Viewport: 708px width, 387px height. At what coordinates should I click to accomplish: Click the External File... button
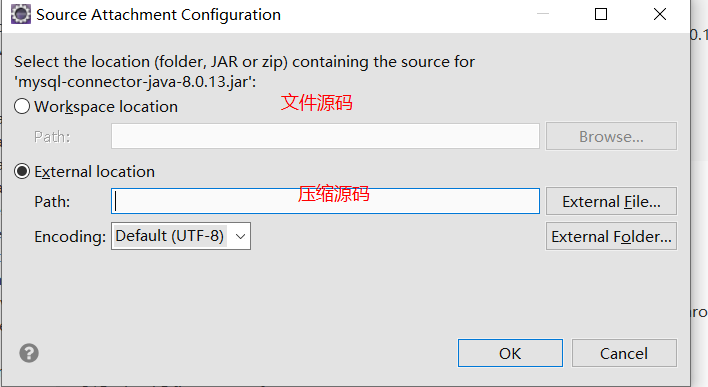[x=611, y=201]
